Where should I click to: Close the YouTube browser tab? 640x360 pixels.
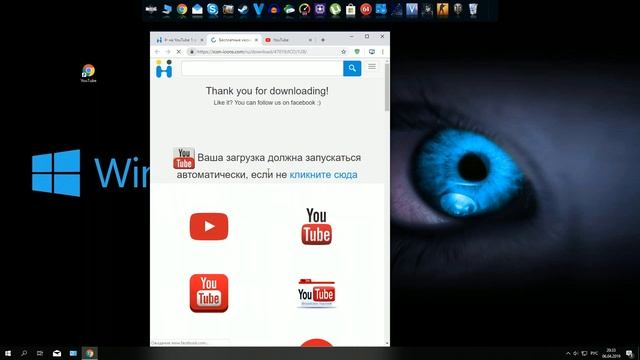coord(310,40)
